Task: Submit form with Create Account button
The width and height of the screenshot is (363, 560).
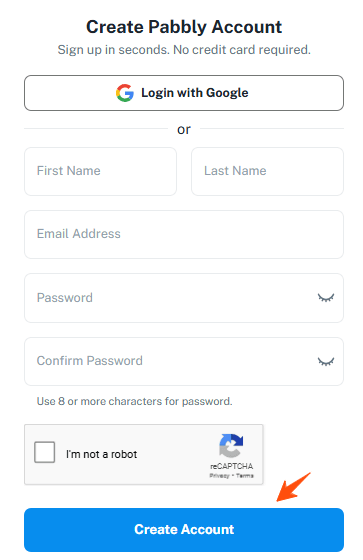Action: (x=184, y=530)
